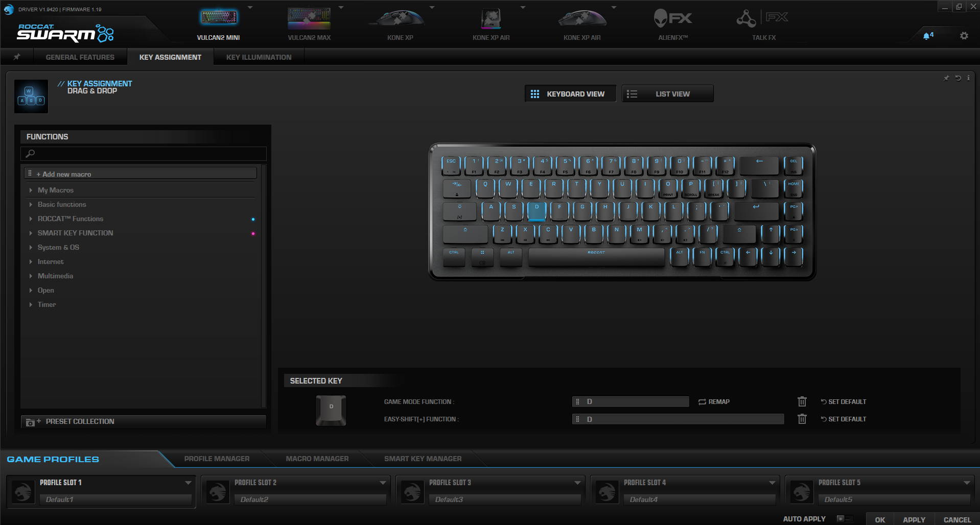Select the Enter key on the keyboard

[756, 210]
